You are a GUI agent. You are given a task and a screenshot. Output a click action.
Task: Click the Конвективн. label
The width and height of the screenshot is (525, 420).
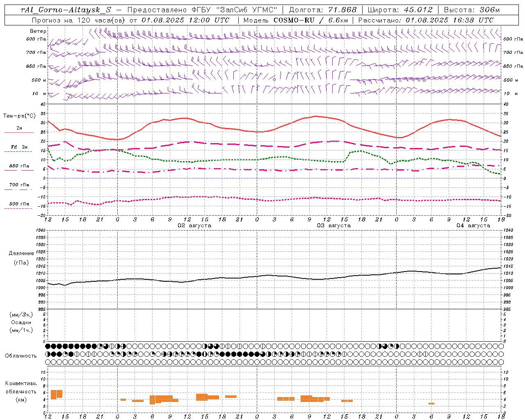coord(21,383)
